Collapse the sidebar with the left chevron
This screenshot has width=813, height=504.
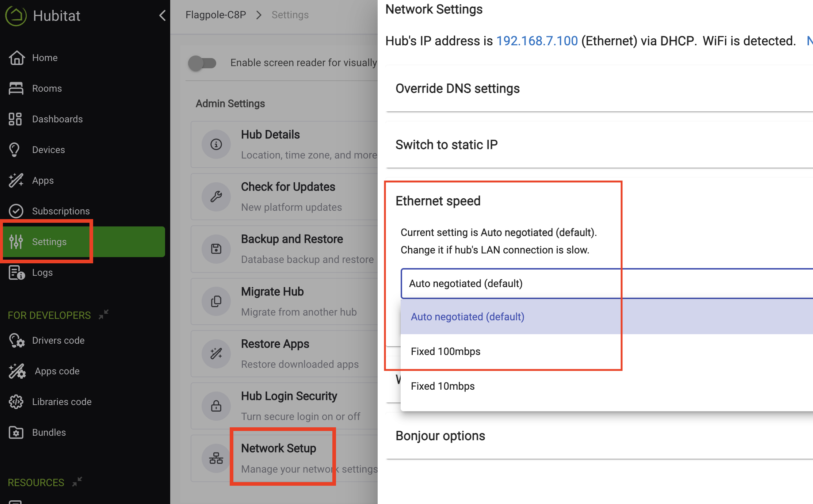[163, 15]
